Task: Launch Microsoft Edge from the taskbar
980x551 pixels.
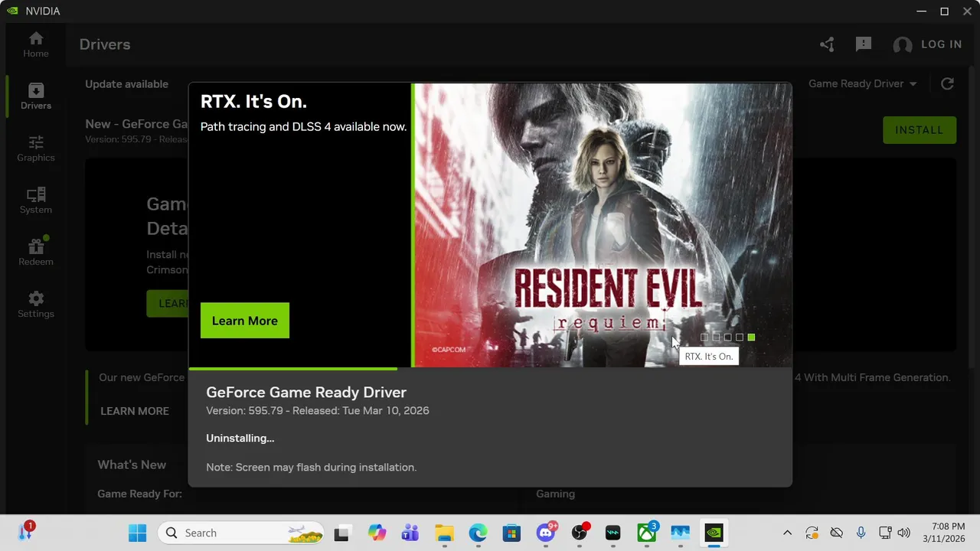Action: 478,533
